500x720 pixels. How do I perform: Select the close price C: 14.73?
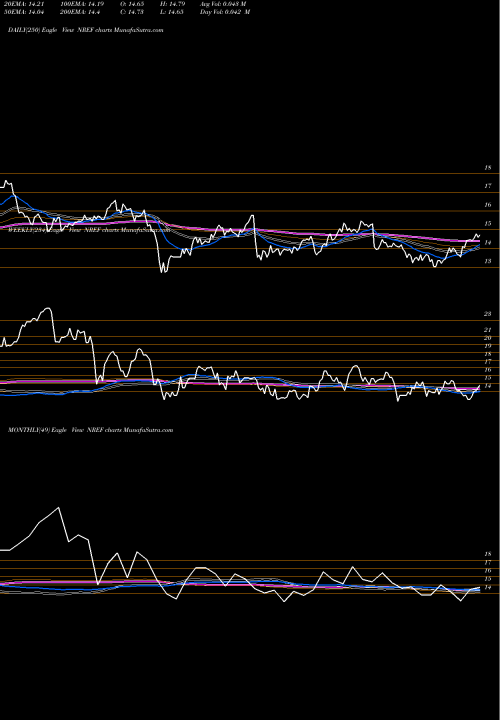[x=133, y=12]
